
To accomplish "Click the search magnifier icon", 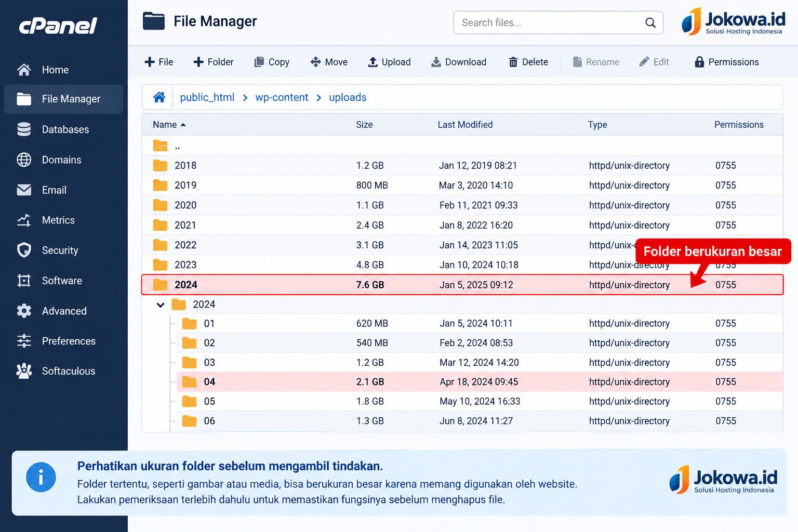I will coord(650,23).
